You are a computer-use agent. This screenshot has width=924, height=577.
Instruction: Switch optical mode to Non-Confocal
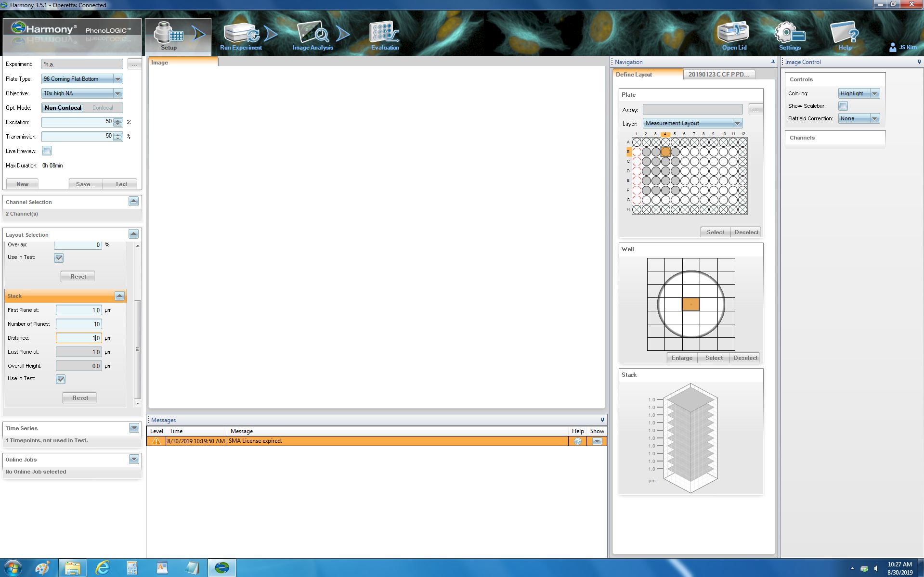[x=63, y=108]
